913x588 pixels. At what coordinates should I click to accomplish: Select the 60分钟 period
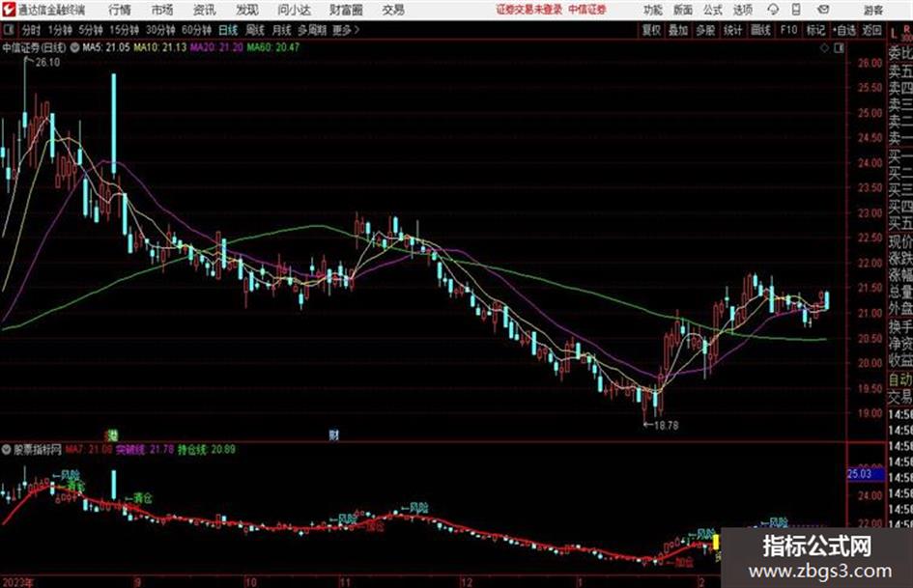coord(197,30)
